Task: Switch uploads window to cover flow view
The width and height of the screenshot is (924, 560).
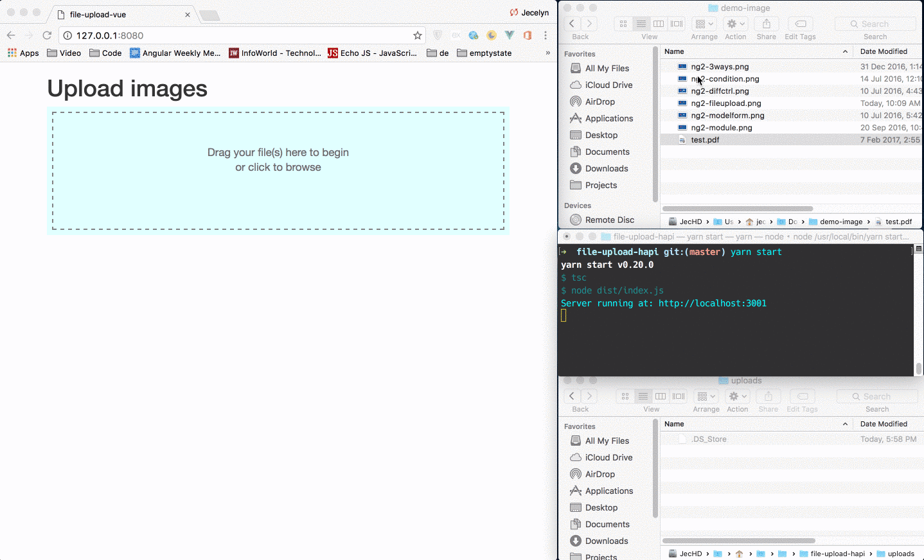Action: point(679,396)
